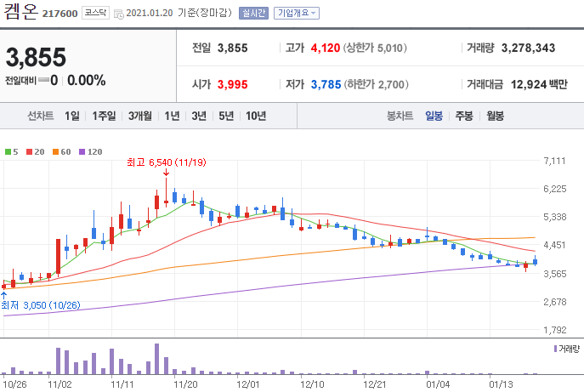Click the red highest-price 6,540 arrow marker

point(166,173)
